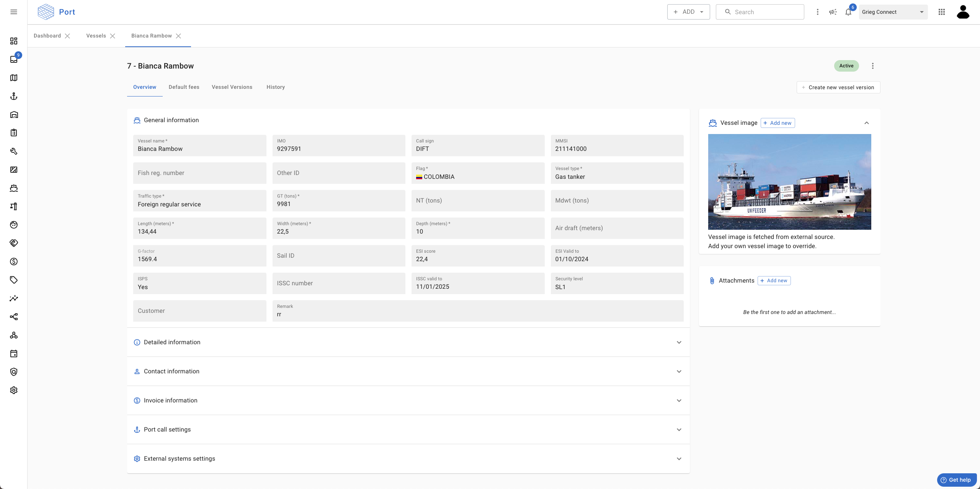Click Create new vessel version button

pyautogui.click(x=838, y=87)
